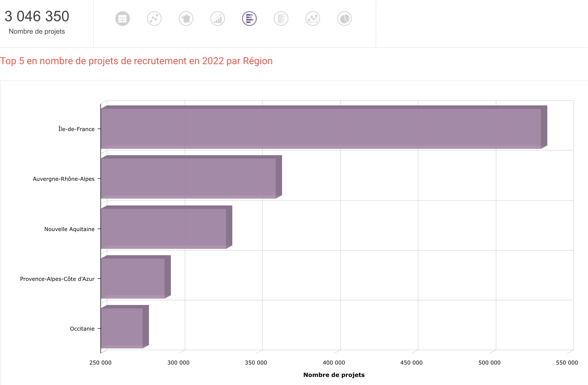Viewport: 588px width, 385px height.
Task: Switch to the line chart icon
Action: tap(312, 18)
